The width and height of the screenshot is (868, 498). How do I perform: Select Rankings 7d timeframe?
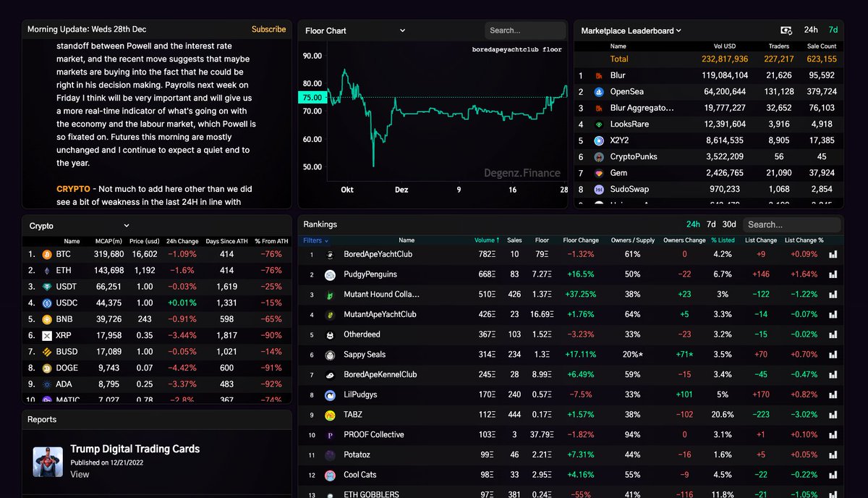point(711,224)
